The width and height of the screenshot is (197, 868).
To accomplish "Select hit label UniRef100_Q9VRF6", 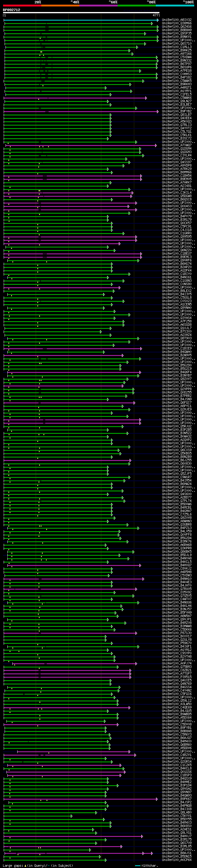I will 177,260.
